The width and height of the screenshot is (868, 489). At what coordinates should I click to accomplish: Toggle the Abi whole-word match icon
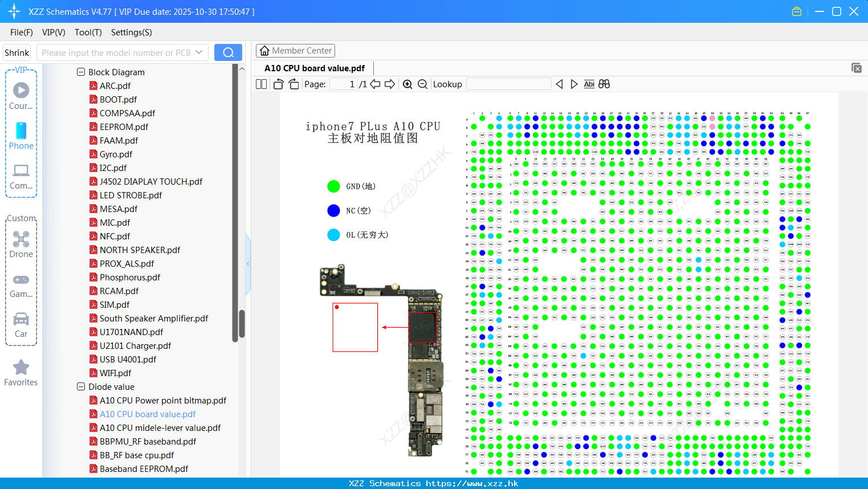coord(589,84)
